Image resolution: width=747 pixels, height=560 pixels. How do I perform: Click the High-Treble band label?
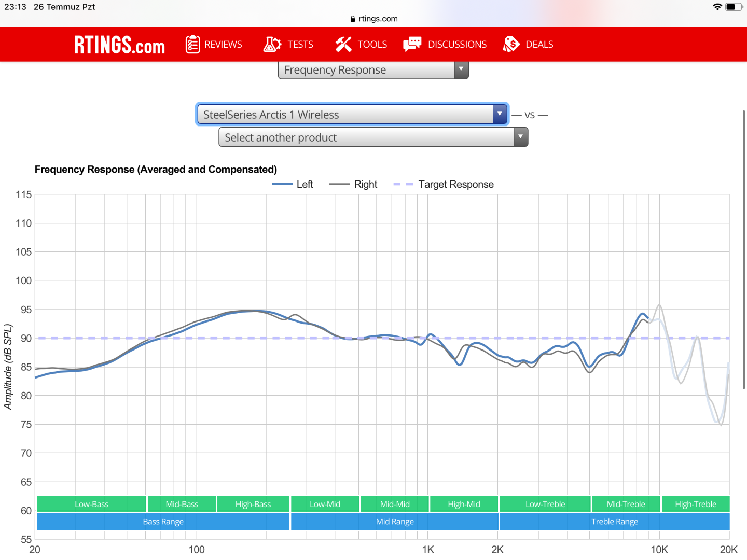(x=696, y=504)
